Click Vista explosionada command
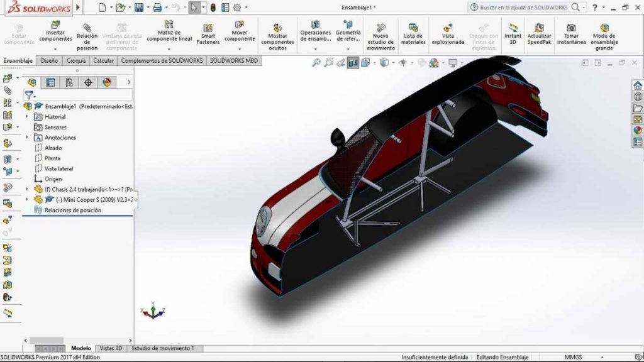644x362 pixels. (x=448, y=34)
